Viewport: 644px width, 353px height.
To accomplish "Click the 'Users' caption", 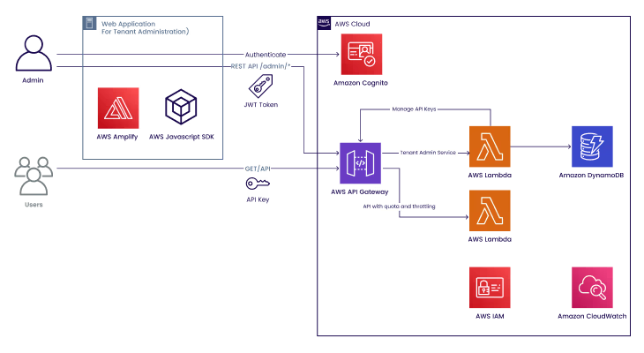I will point(34,205).
